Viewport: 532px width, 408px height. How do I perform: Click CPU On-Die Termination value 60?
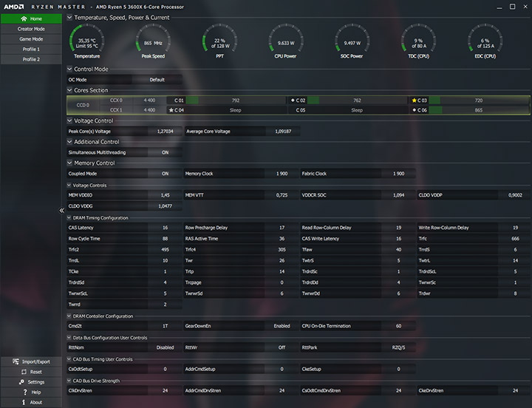(398, 326)
